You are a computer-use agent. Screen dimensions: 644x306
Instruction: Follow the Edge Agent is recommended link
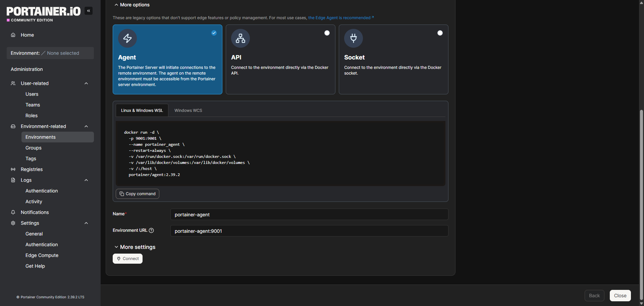(341, 18)
